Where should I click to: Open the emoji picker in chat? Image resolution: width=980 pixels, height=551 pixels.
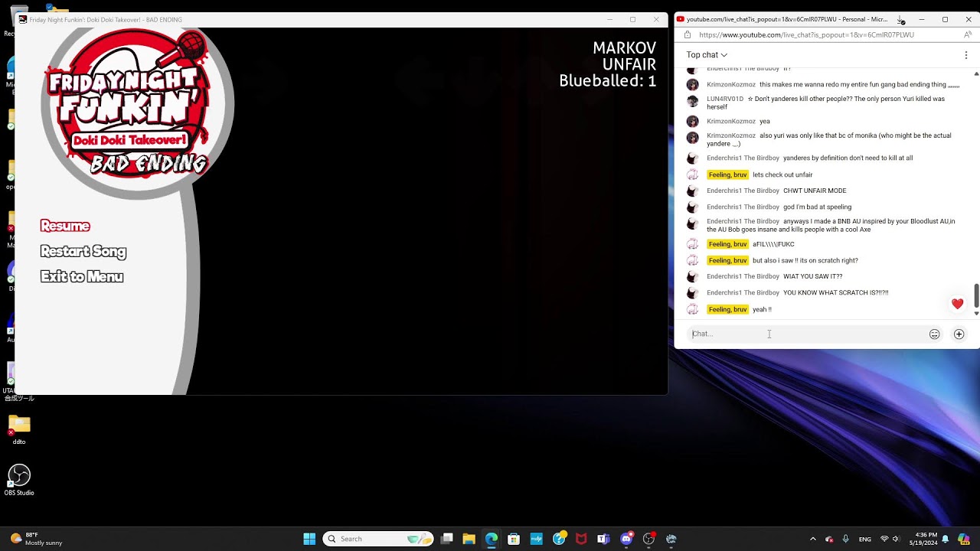tap(934, 334)
